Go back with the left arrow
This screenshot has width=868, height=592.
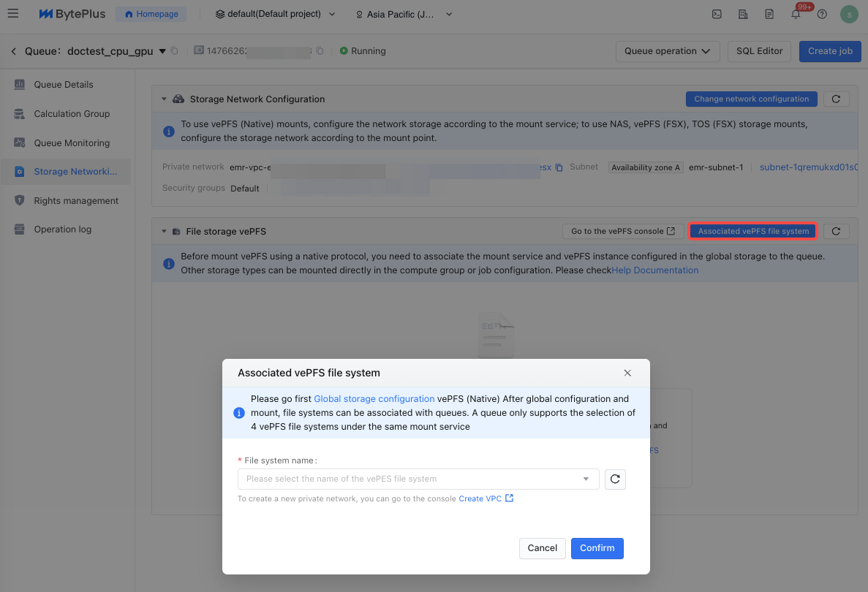coord(13,51)
